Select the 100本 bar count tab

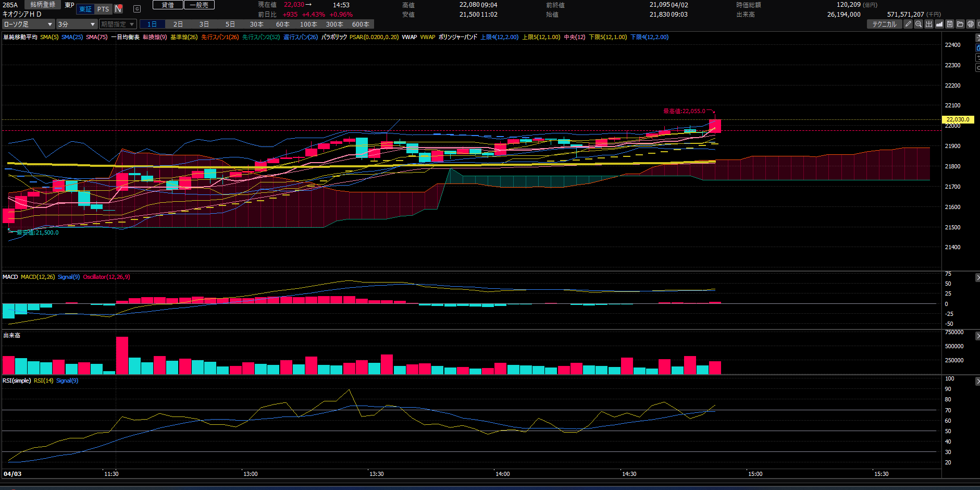[x=308, y=24]
